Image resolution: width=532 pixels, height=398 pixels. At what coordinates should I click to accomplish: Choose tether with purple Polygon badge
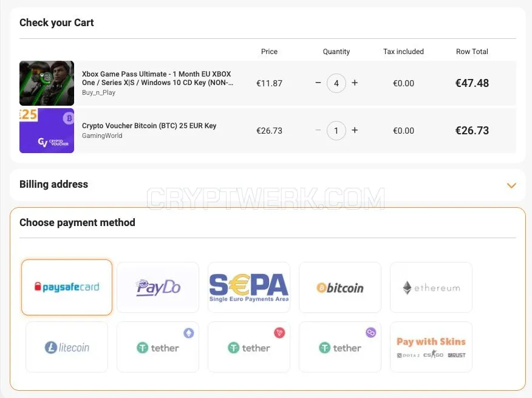pyautogui.click(x=340, y=347)
